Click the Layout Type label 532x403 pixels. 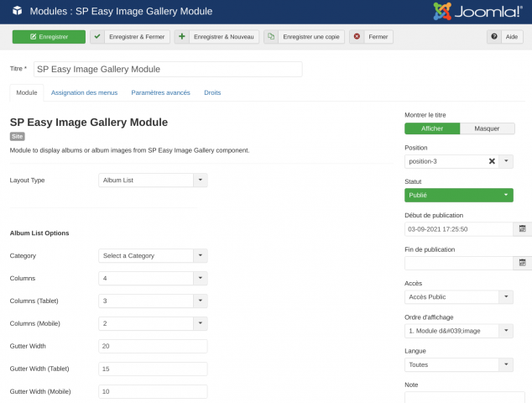click(27, 181)
